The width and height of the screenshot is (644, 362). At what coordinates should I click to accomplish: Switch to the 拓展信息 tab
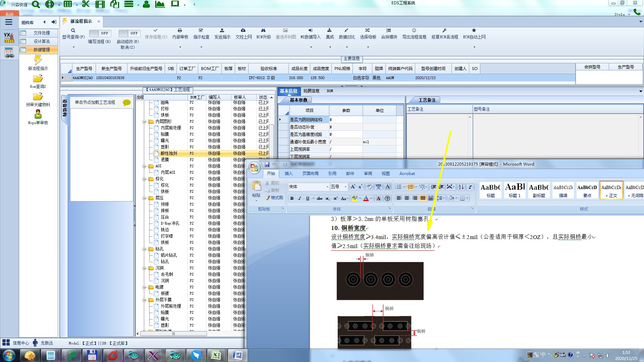(x=311, y=91)
